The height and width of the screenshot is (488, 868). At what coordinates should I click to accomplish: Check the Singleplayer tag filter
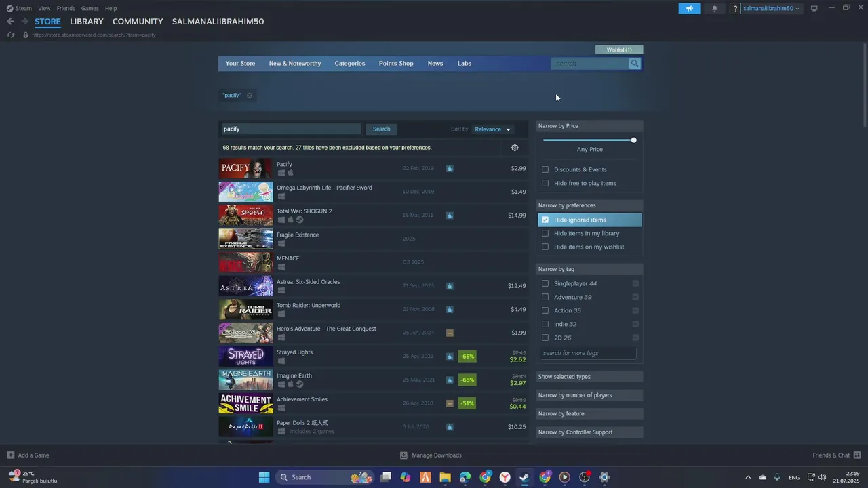(x=545, y=283)
